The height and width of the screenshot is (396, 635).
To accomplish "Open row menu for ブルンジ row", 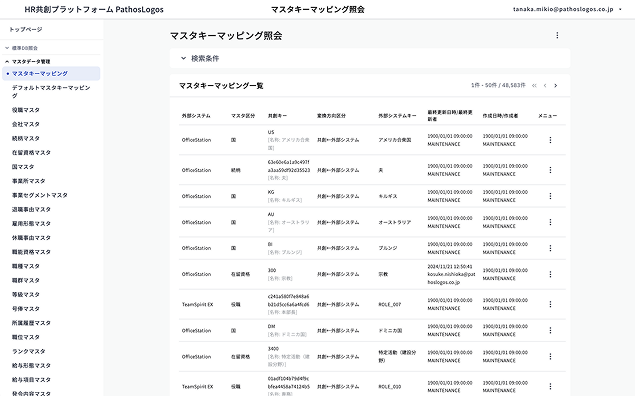I will pos(550,248).
